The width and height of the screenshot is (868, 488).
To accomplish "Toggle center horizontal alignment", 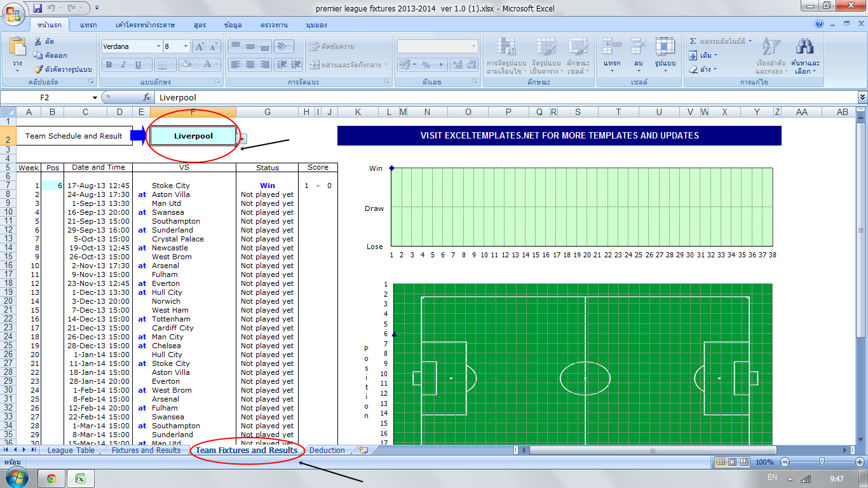I will click(x=250, y=64).
